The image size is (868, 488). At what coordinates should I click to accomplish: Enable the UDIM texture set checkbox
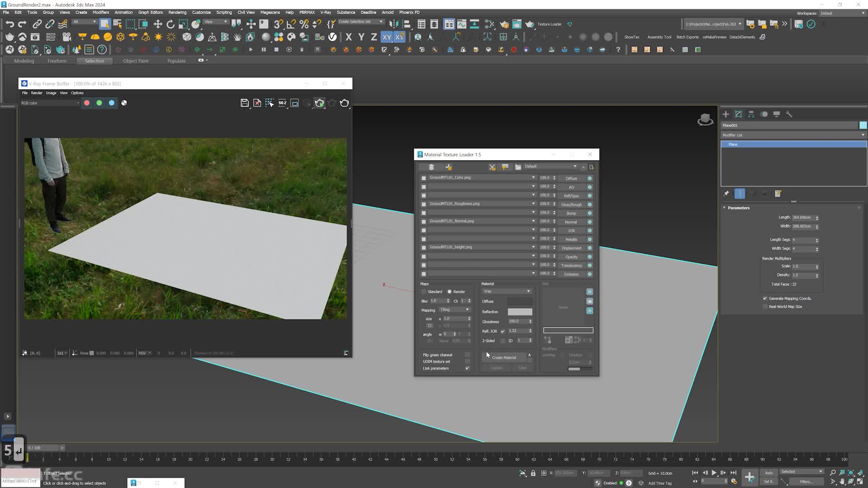[467, 361]
